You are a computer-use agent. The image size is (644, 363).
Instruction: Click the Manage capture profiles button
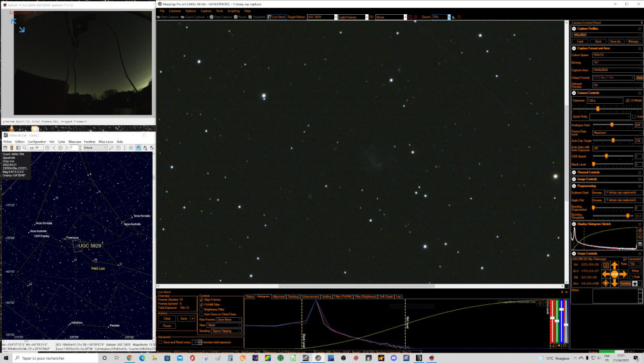coord(633,41)
